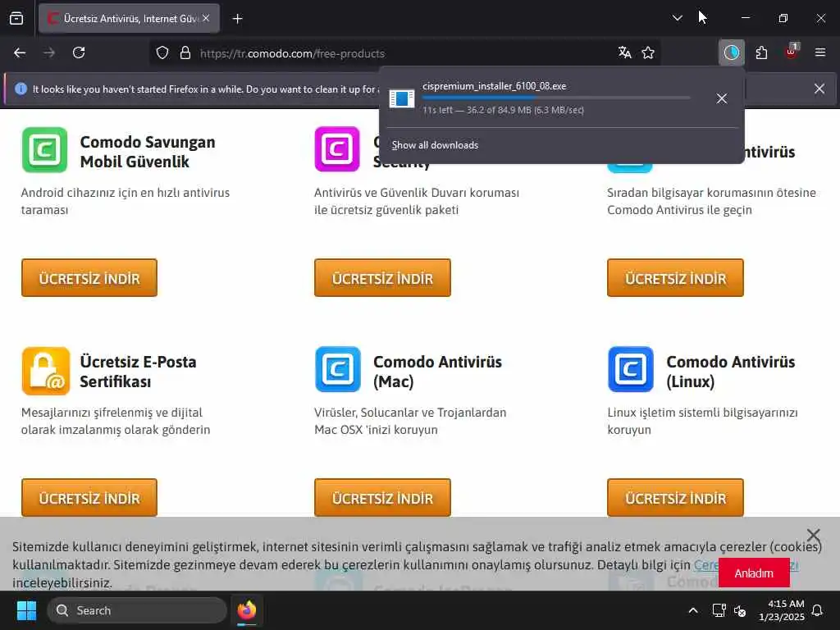840x630 pixels.
Task: Open the notifications bell icon
Action: coord(818,610)
